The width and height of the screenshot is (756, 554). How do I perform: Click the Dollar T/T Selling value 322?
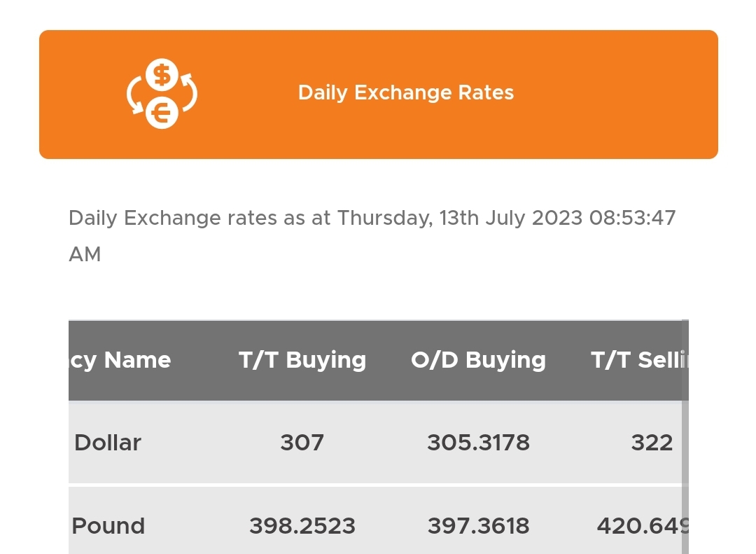652,443
